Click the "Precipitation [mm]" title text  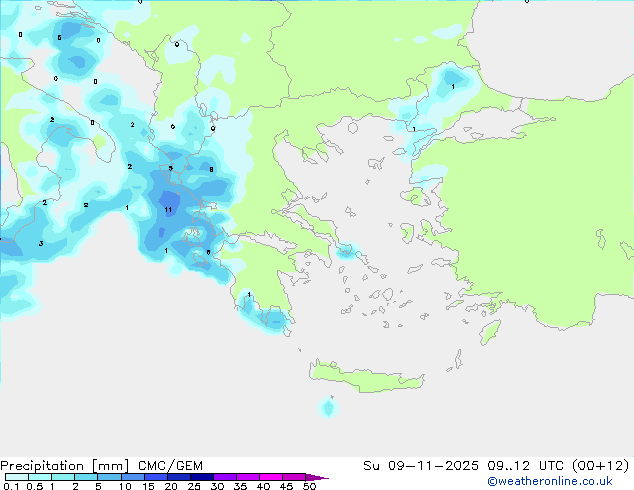point(65,466)
